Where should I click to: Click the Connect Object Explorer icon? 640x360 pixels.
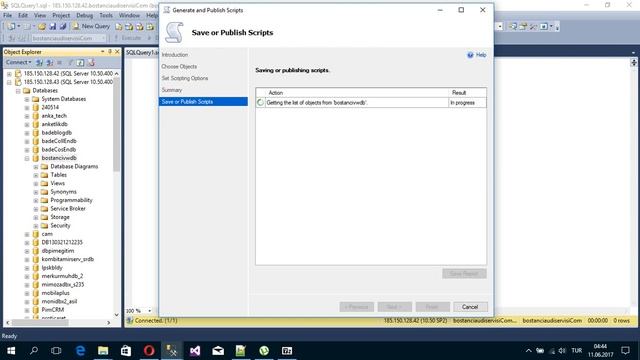(40, 62)
